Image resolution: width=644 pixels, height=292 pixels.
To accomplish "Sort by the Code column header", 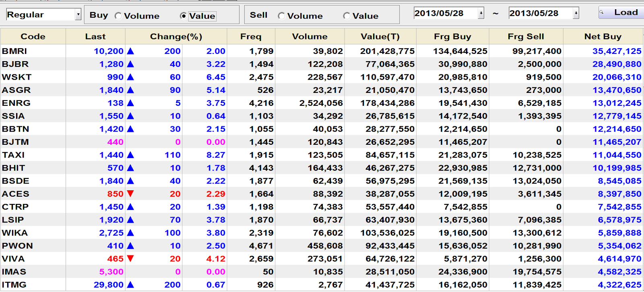I will click(33, 37).
